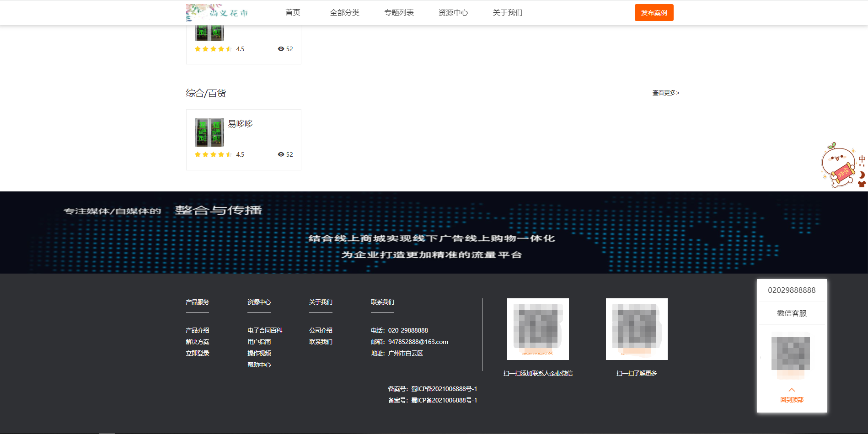
Task: Click the 综合/百货 section heading
Action: 206,93
